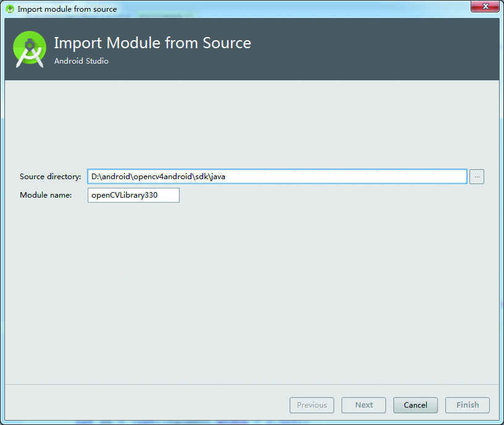This screenshot has width=504, height=425.
Task: Click the 'Android Studio' subtitle text
Action: coord(82,61)
